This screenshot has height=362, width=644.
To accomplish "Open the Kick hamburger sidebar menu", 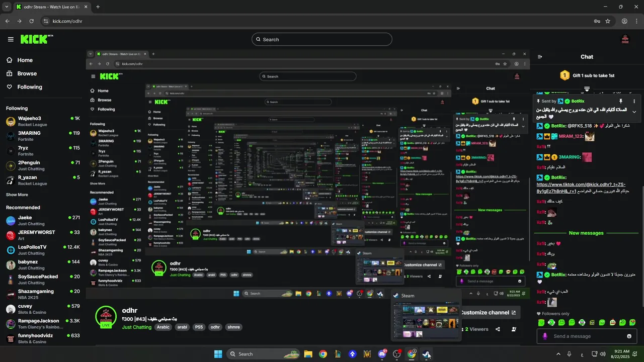I will click(11, 39).
